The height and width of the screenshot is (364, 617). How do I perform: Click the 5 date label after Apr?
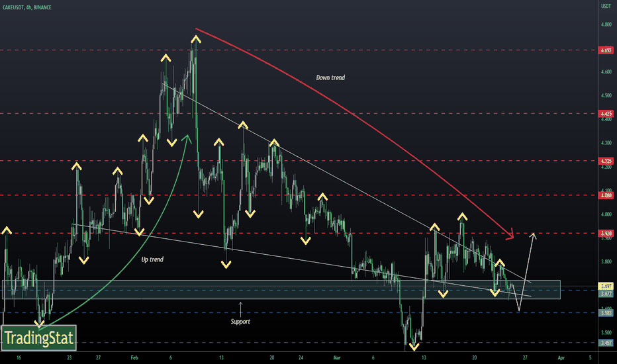click(x=591, y=357)
